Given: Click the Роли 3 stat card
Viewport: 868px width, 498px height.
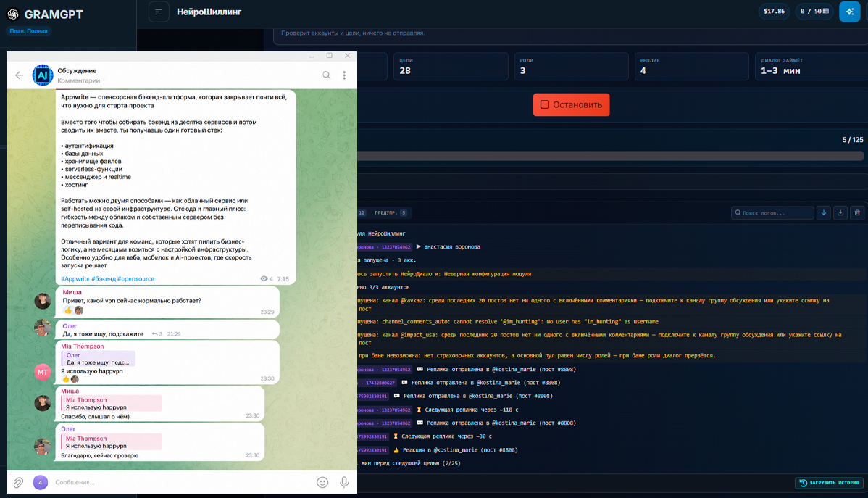Looking at the screenshot, I should coord(571,67).
